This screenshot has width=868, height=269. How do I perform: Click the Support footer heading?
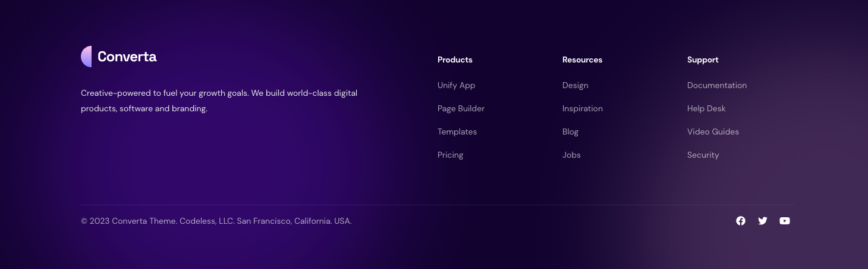(703, 60)
